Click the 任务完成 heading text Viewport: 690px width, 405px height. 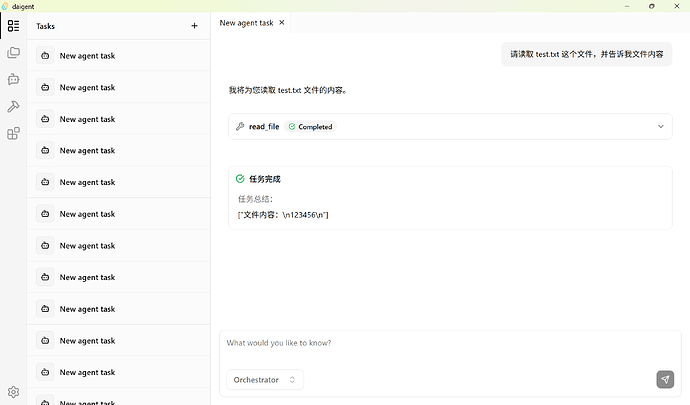tap(265, 179)
